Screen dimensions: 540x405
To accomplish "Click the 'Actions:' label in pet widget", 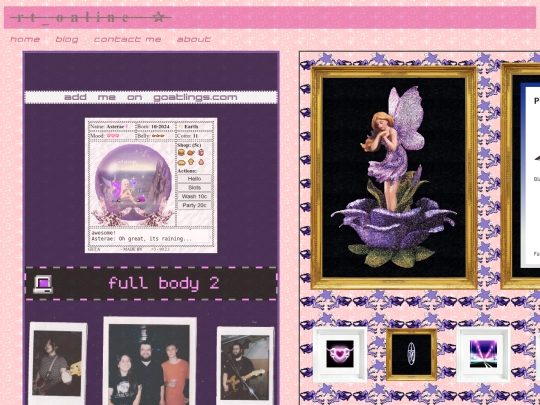I will (x=187, y=171).
